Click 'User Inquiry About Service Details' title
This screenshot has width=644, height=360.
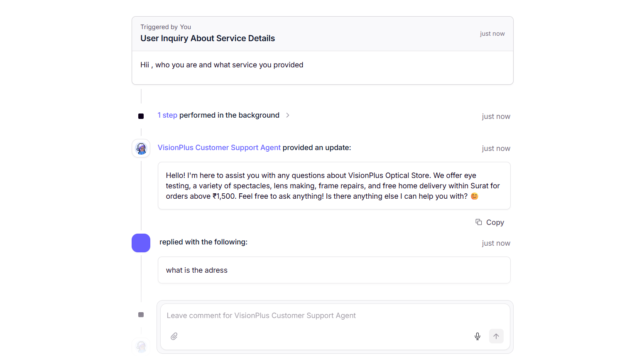click(208, 38)
